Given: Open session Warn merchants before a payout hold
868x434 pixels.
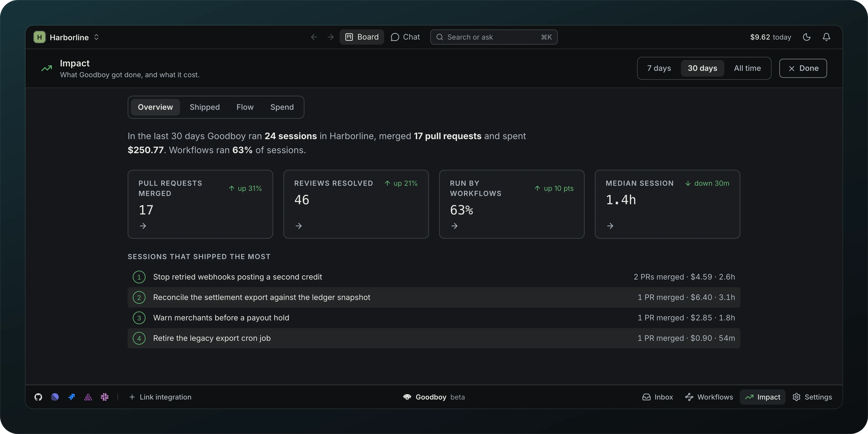Looking at the screenshot, I should pyautogui.click(x=434, y=318).
